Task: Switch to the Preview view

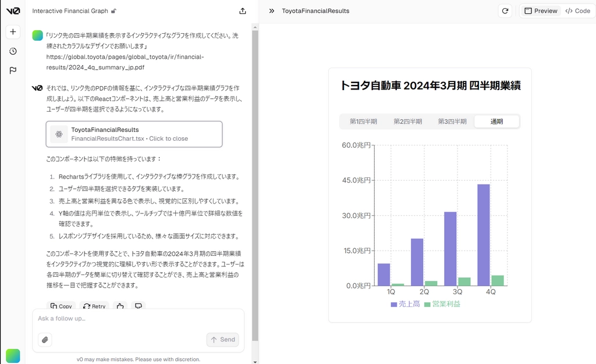Action: (541, 11)
